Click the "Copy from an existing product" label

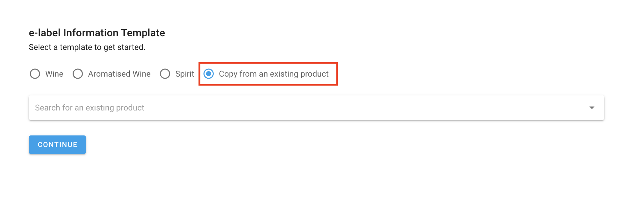(x=273, y=74)
